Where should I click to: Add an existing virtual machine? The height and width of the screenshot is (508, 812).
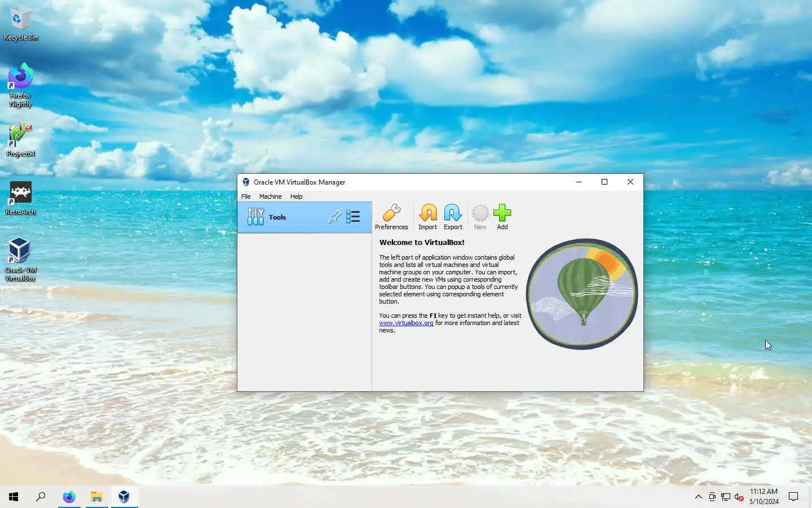click(502, 217)
